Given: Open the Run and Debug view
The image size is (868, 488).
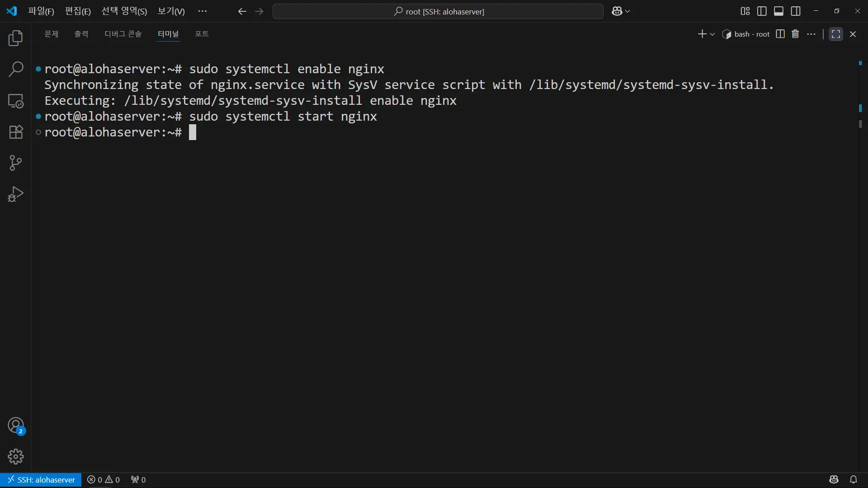Looking at the screenshot, I should coord(16,194).
